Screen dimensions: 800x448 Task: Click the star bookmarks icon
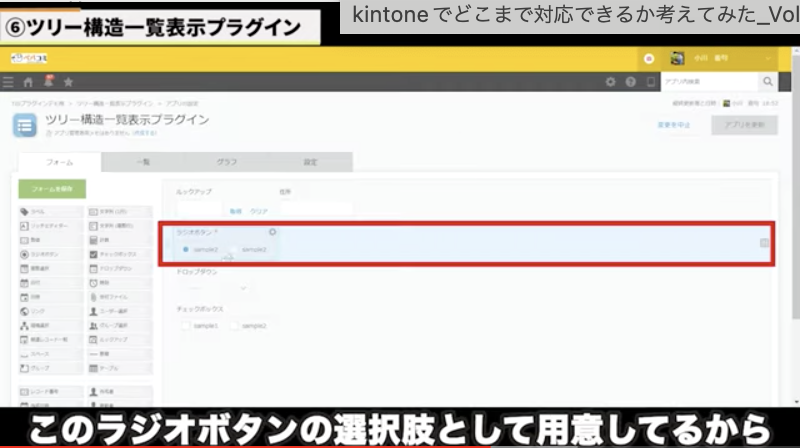(67, 82)
